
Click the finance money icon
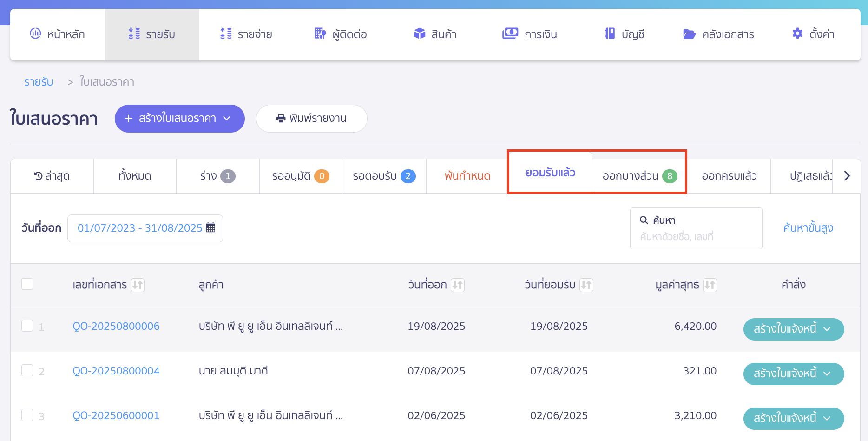510,33
